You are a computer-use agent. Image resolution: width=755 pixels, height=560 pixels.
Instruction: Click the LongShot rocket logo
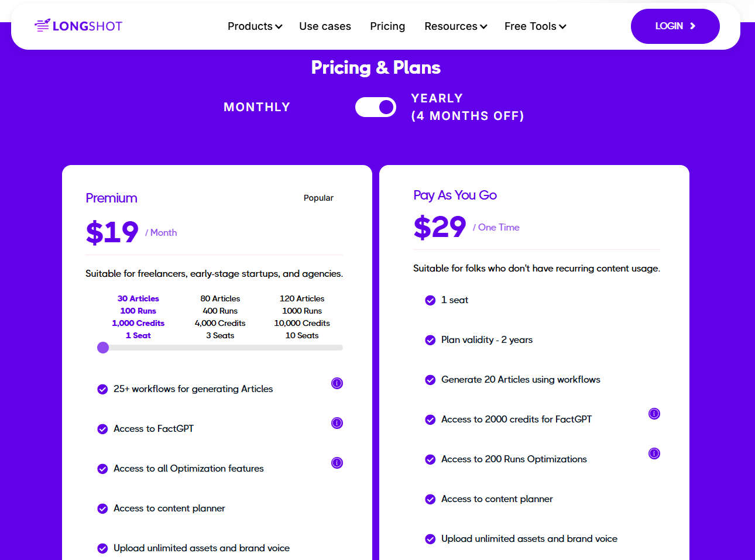78,26
